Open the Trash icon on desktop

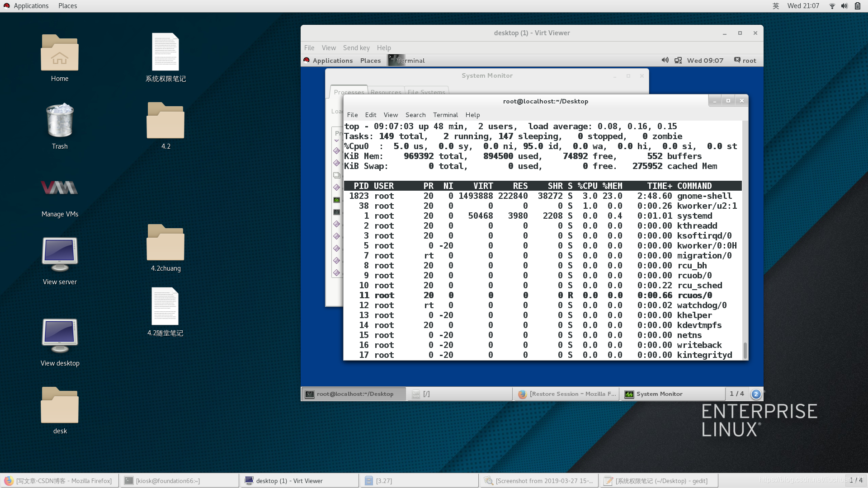60,120
